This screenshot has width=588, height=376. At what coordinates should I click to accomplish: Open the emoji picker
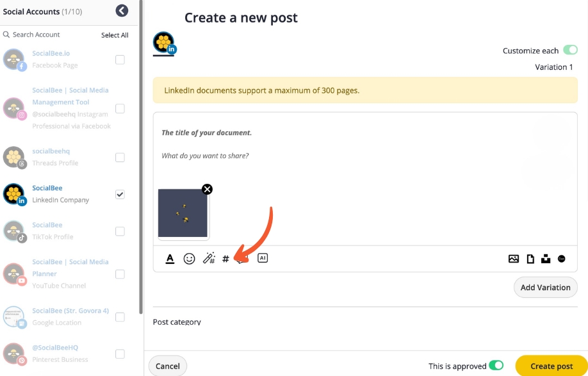coord(189,259)
